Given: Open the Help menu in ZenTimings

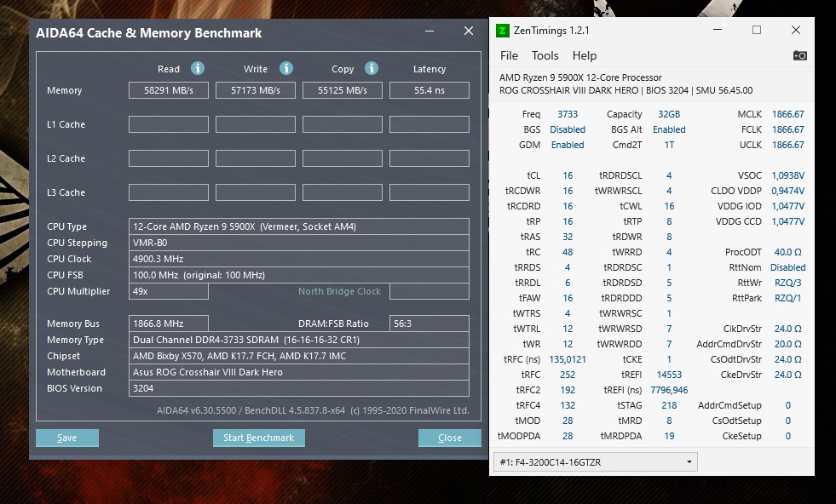Looking at the screenshot, I should coord(585,55).
